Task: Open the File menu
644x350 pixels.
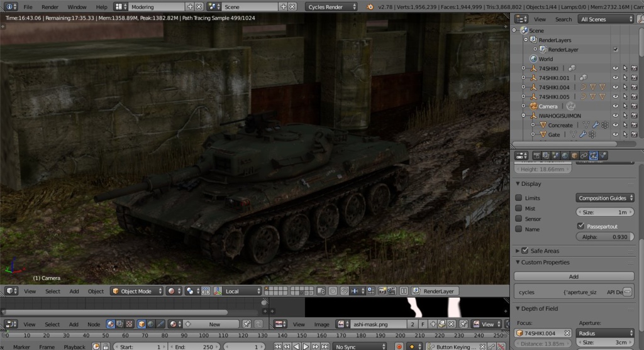Action: (28, 7)
